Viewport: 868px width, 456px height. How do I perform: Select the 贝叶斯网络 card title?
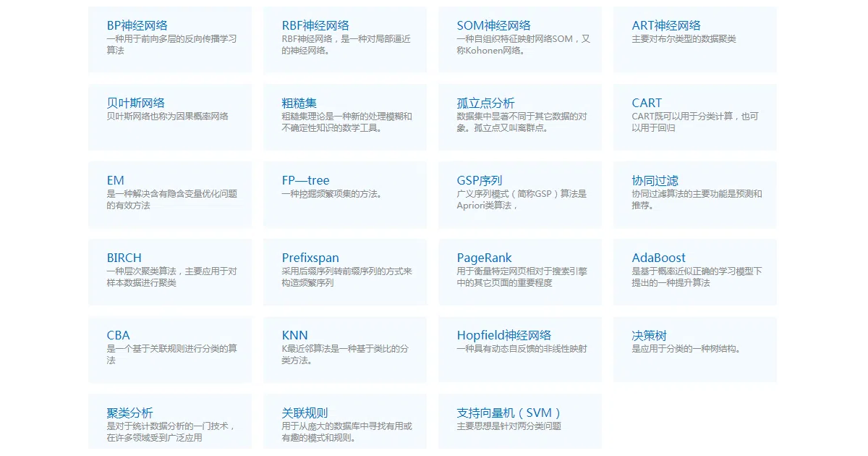[136, 103]
